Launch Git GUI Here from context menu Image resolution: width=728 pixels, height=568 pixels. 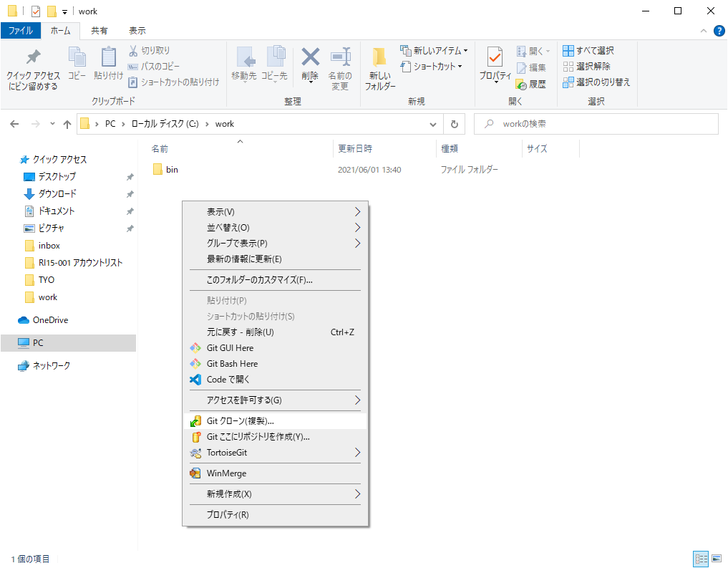[x=230, y=348]
